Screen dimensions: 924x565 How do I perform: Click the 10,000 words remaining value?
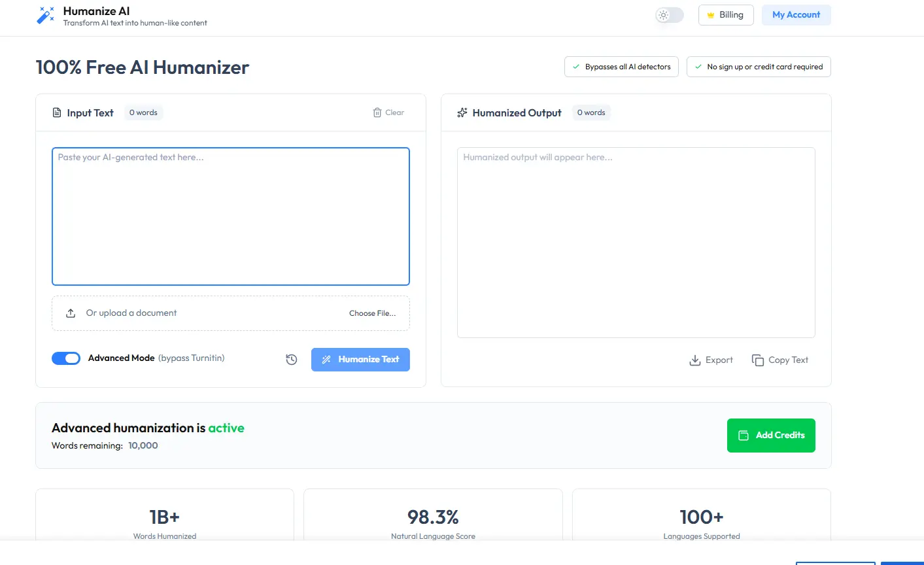pyautogui.click(x=143, y=445)
